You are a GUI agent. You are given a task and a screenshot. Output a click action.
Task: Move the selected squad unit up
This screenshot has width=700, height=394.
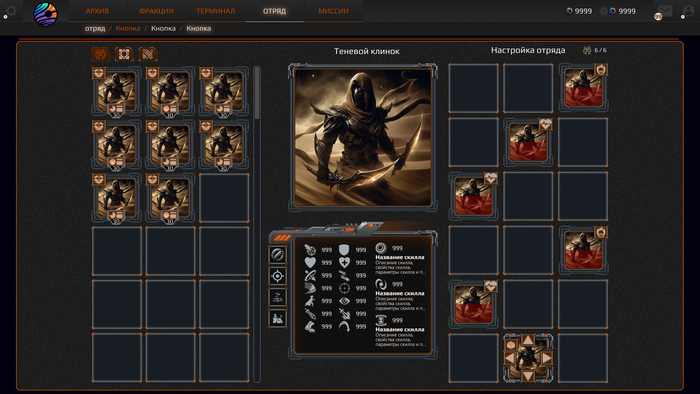pos(528,340)
